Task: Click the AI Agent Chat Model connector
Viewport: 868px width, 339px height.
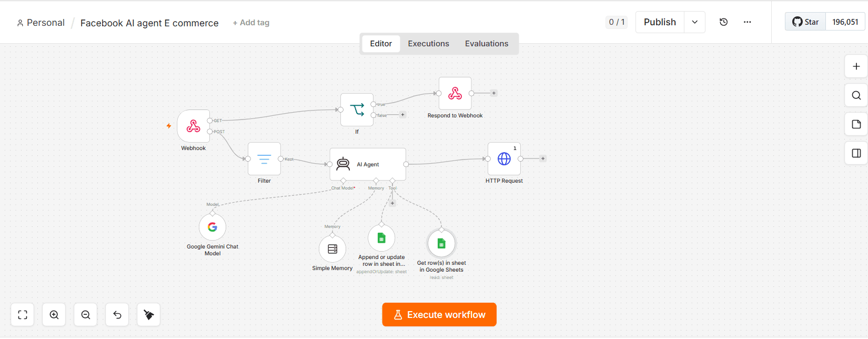Action: [x=343, y=181]
